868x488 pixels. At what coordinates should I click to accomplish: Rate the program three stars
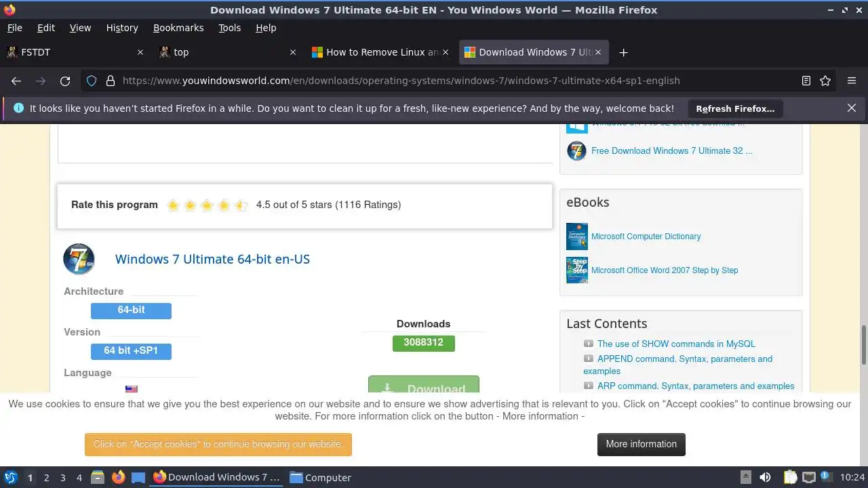click(x=207, y=205)
